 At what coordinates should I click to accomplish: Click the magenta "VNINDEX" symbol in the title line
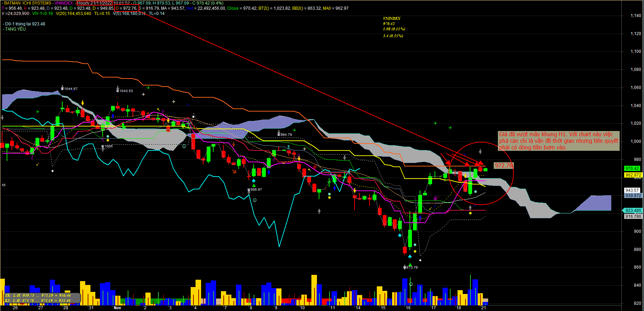pyautogui.click(x=64, y=3)
